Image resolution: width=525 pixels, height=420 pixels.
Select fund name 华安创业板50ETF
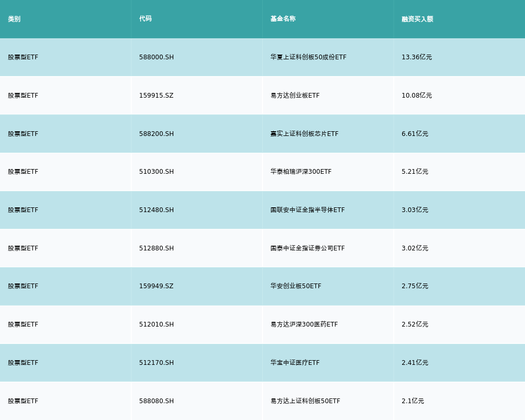pos(296,286)
